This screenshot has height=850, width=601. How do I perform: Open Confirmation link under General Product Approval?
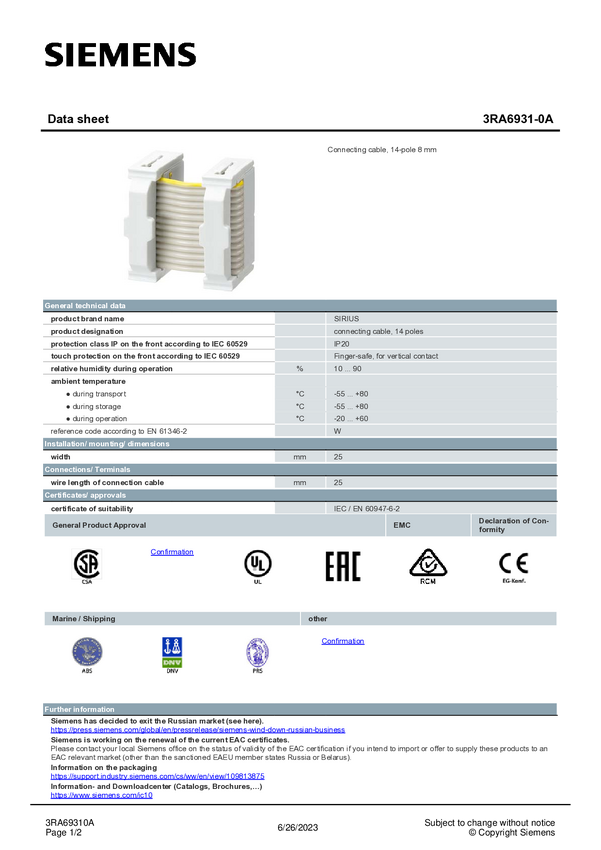tap(172, 552)
